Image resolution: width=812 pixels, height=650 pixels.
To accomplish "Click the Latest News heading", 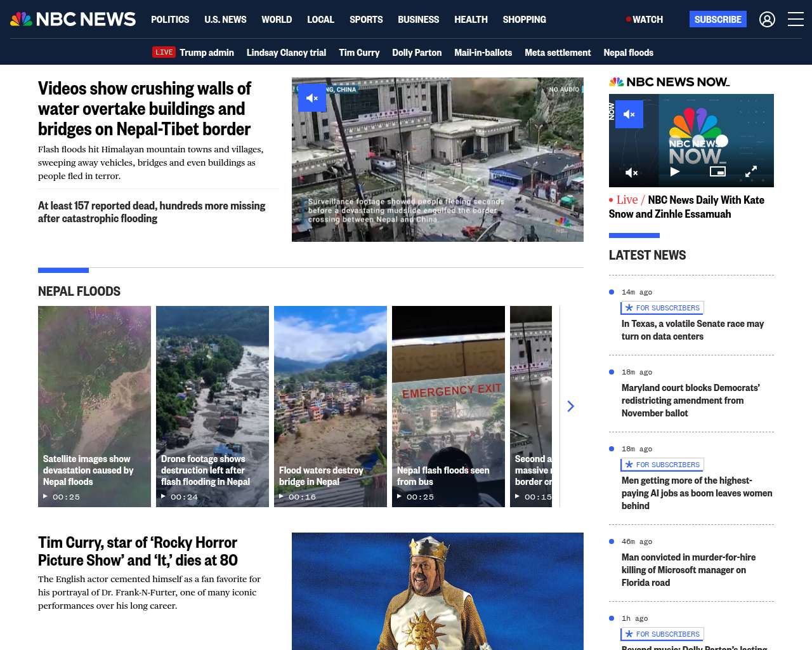I will click(x=647, y=255).
